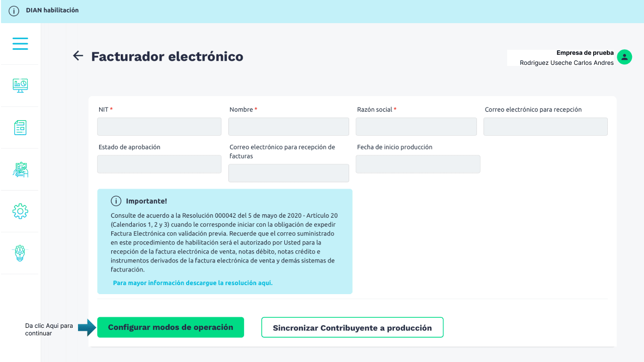Go back using the left arrow
The image size is (644, 362).
[77, 56]
